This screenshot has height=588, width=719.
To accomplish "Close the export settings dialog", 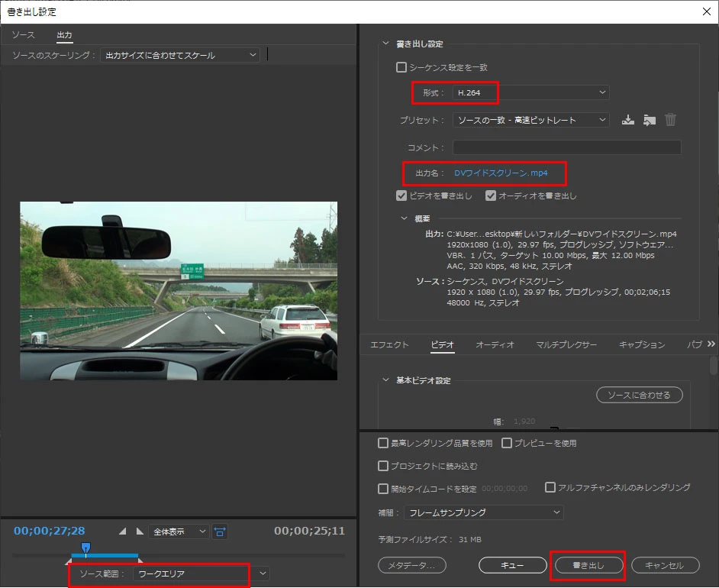I will coord(707,11).
